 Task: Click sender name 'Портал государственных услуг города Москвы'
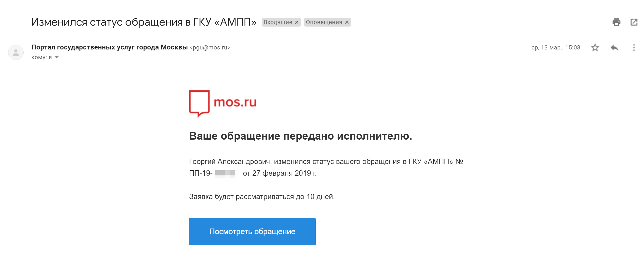110,47
